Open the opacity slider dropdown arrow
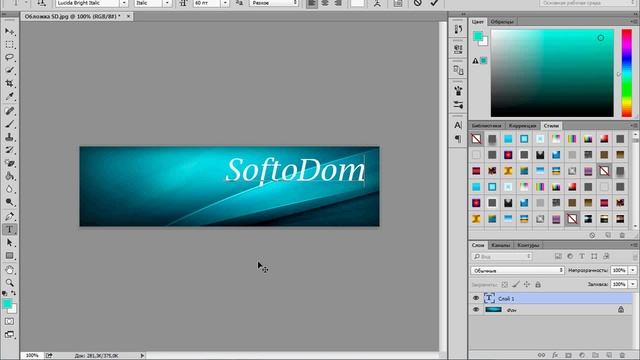 tap(633, 270)
